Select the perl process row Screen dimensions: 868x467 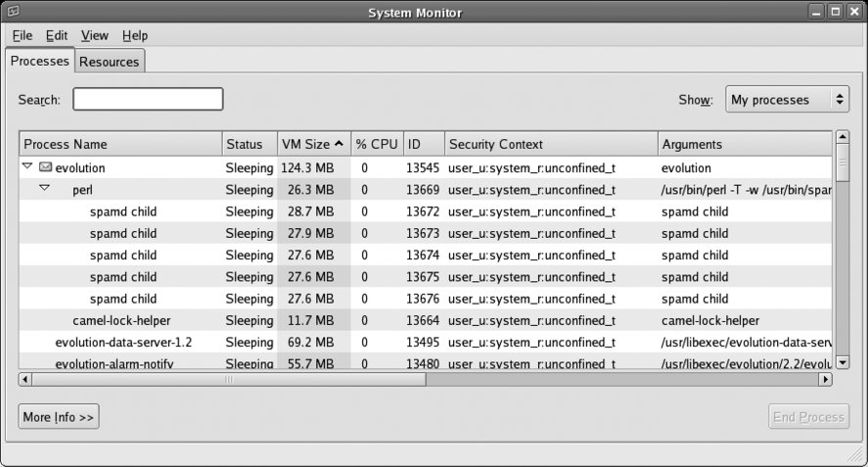425,190
